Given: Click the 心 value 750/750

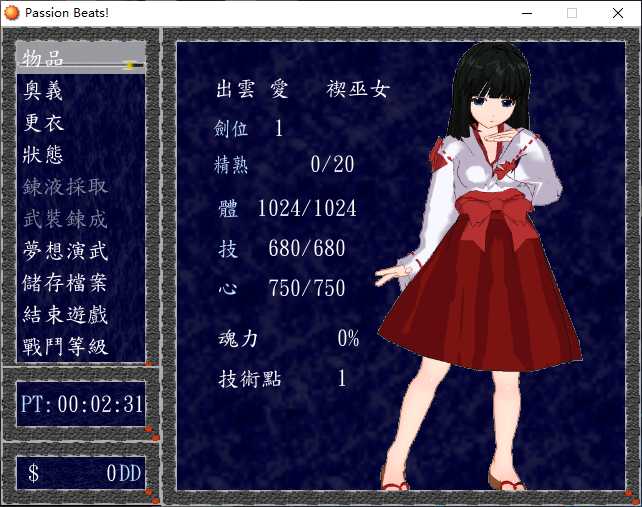Looking at the screenshot, I should point(307,288).
